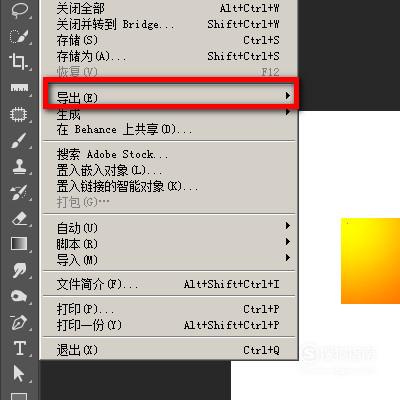Open the 自动(U) submenu
Viewport: 400px width, 400px height.
[x=169, y=228]
